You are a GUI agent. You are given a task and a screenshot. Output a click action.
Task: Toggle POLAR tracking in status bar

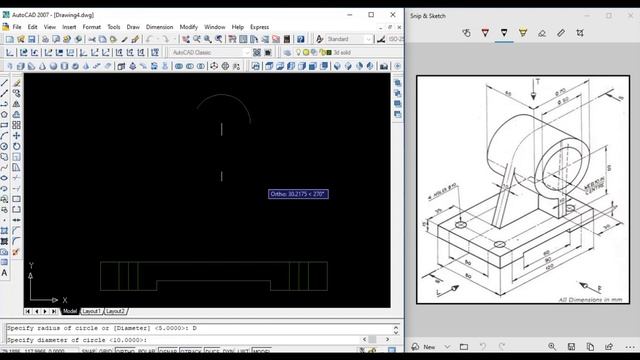point(146,351)
